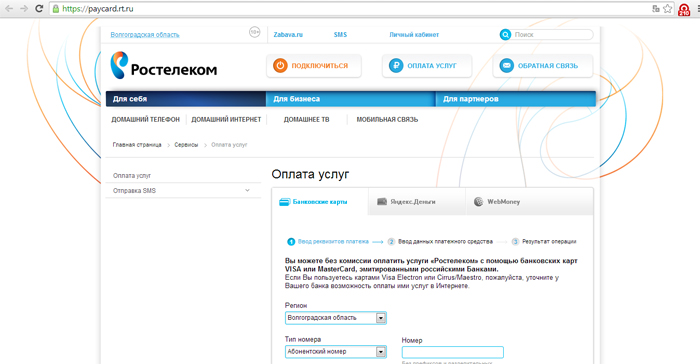Image resolution: width=700 pixels, height=364 pixels.
Task: Select the Для себя section tab
Action: [186, 99]
